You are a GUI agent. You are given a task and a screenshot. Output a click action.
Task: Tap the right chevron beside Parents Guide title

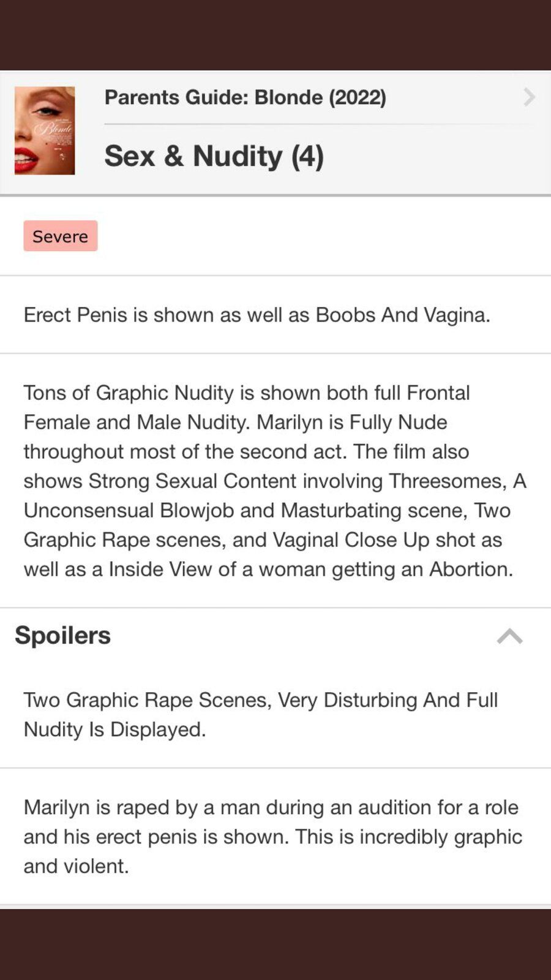tap(529, 97)
